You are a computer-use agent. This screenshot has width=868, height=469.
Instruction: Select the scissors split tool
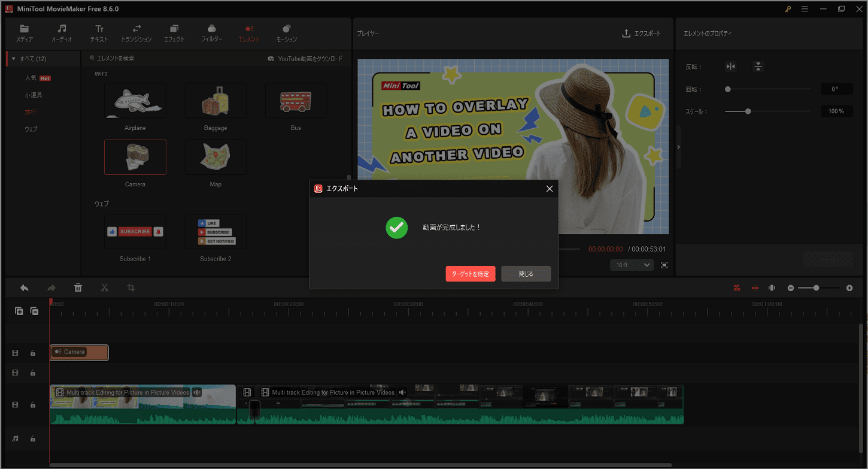click(105, 288)
